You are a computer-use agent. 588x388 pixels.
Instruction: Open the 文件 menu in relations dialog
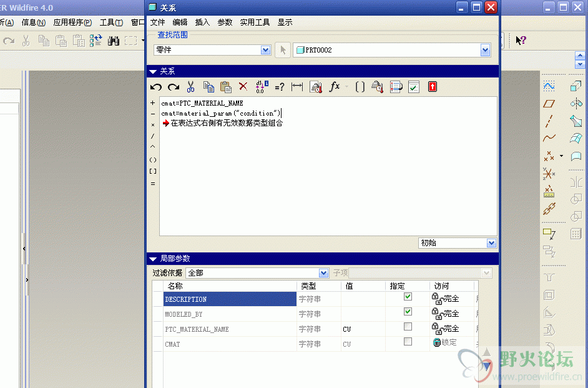157,22
